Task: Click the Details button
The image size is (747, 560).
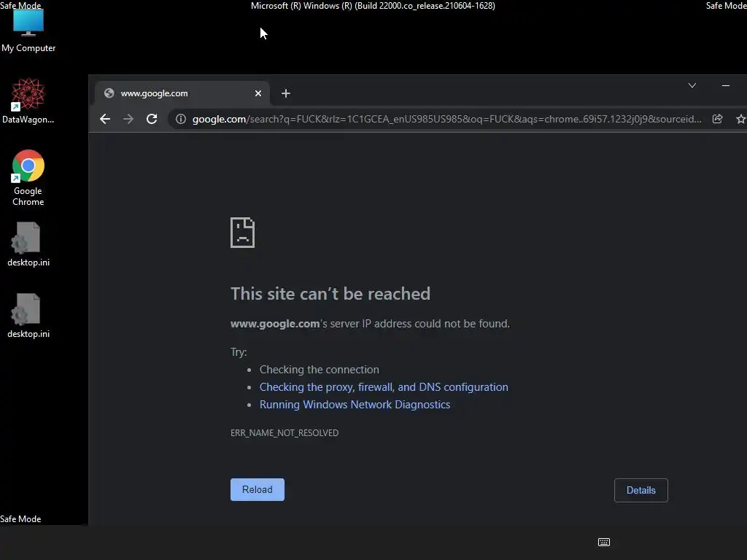Action: (x=640, y=490)
